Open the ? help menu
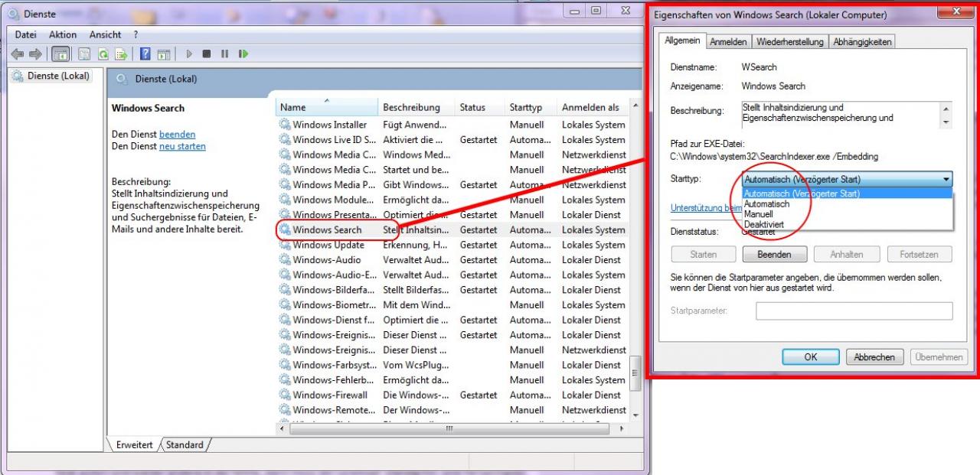Image resolution: width=980 pixels, height=475 pixels. [x=136, y=34]
